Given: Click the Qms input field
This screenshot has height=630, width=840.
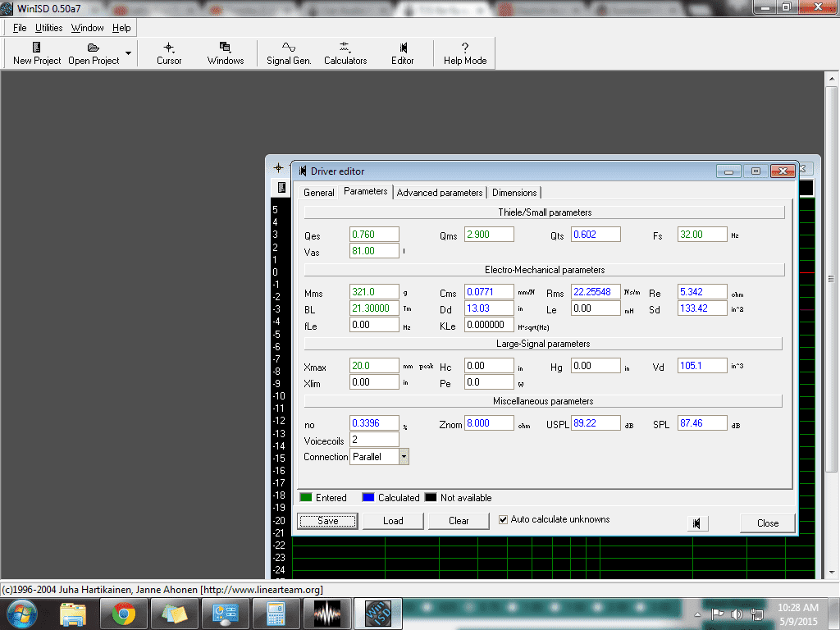Looking at the screenshot, I should [x=489, y=235].
